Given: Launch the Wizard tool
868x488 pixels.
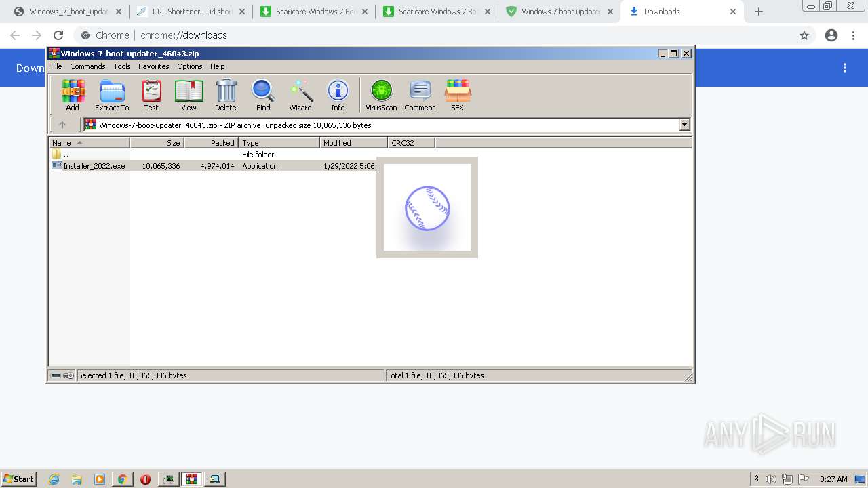Looking at the screenshot, I should (300, 95).
